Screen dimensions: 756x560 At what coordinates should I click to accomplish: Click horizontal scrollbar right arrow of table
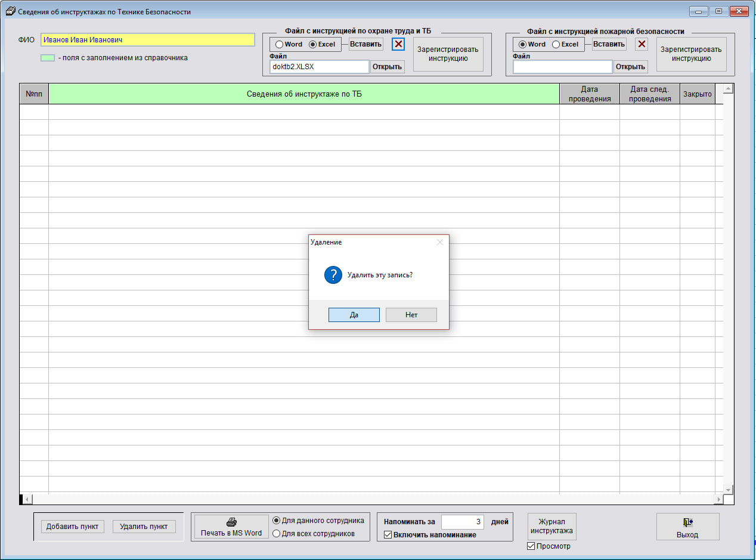(x=718, y=499)
